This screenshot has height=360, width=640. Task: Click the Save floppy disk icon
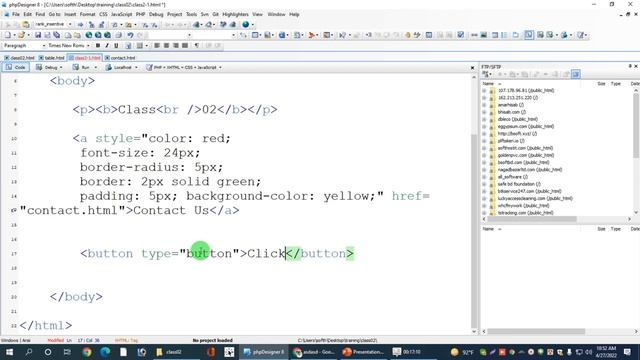(38, 35)
